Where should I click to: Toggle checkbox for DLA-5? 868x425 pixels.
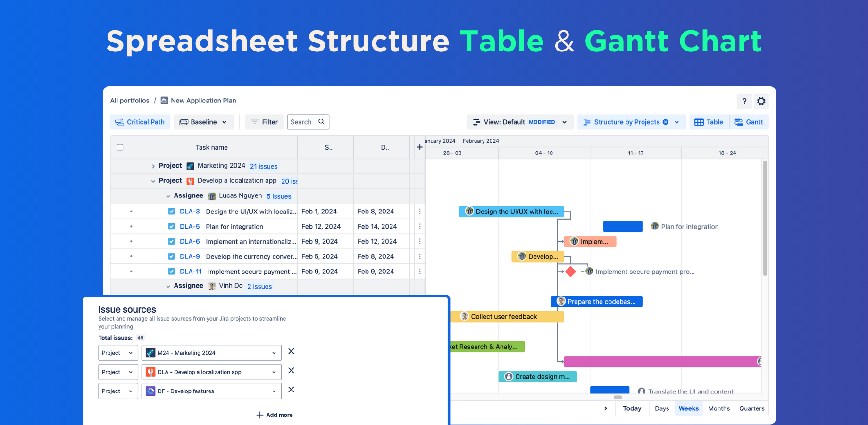(171, 227)
